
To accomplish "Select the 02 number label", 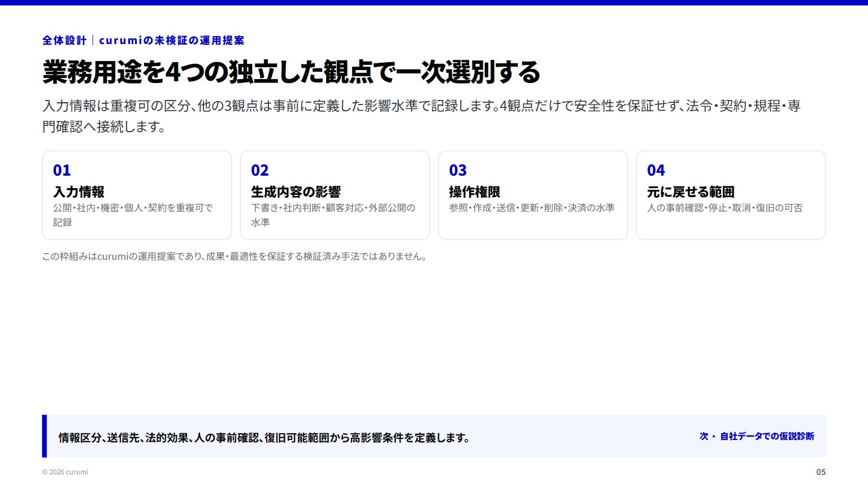I will click(x=259, y=171).
